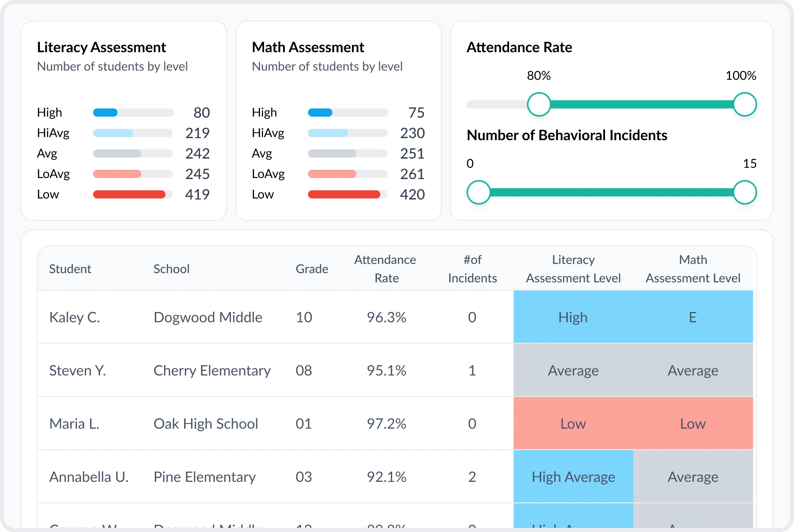Screen dimensions: 794x532
Task: Click the Literacy Assessment card title
Action: coord(101,47)
